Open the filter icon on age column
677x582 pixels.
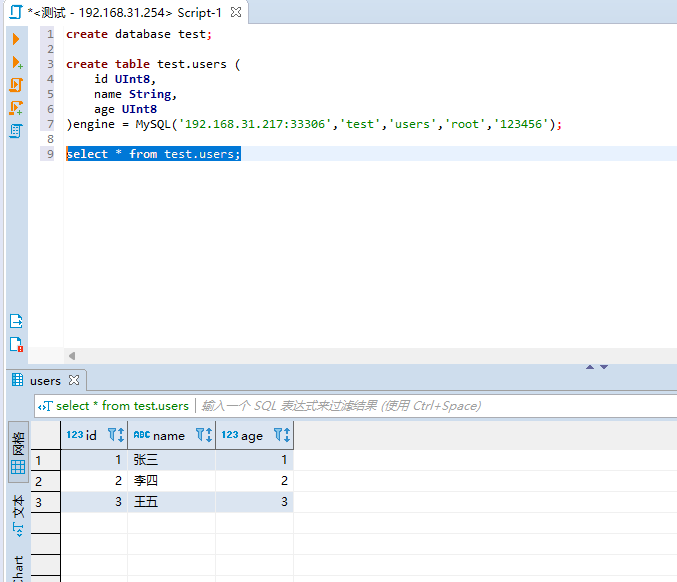[278, 434]
